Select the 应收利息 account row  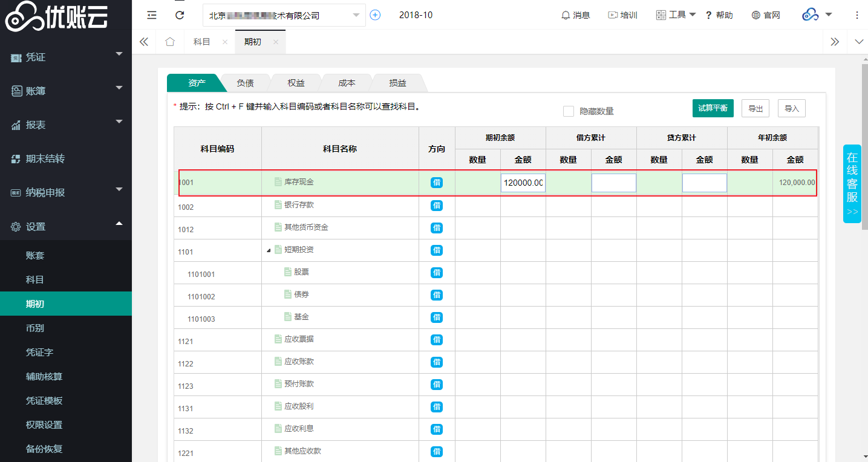tap(496, 429)
